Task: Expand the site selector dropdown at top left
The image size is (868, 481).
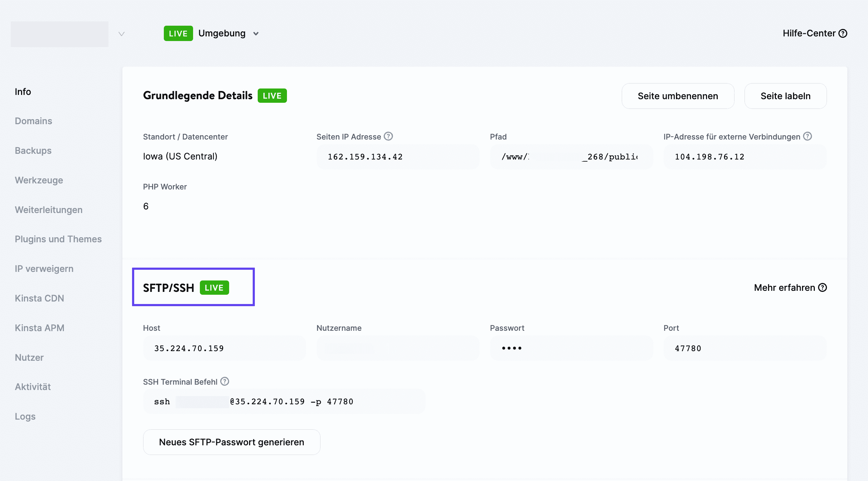Action: coord(121,34)
